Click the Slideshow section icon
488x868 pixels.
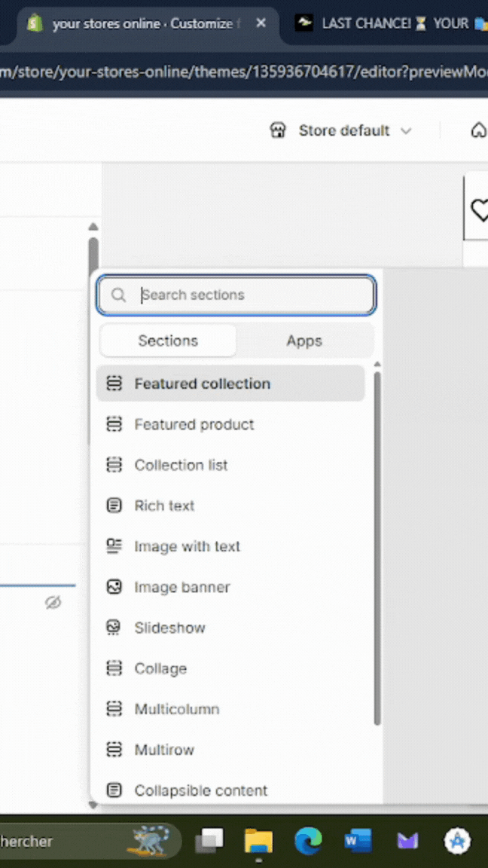click(x=114, y=628)
